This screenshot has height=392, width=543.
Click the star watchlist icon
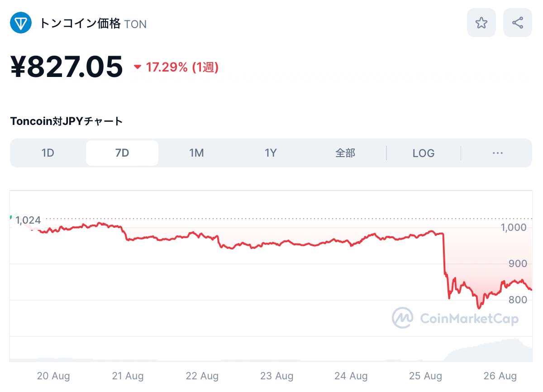pos(481,23)
